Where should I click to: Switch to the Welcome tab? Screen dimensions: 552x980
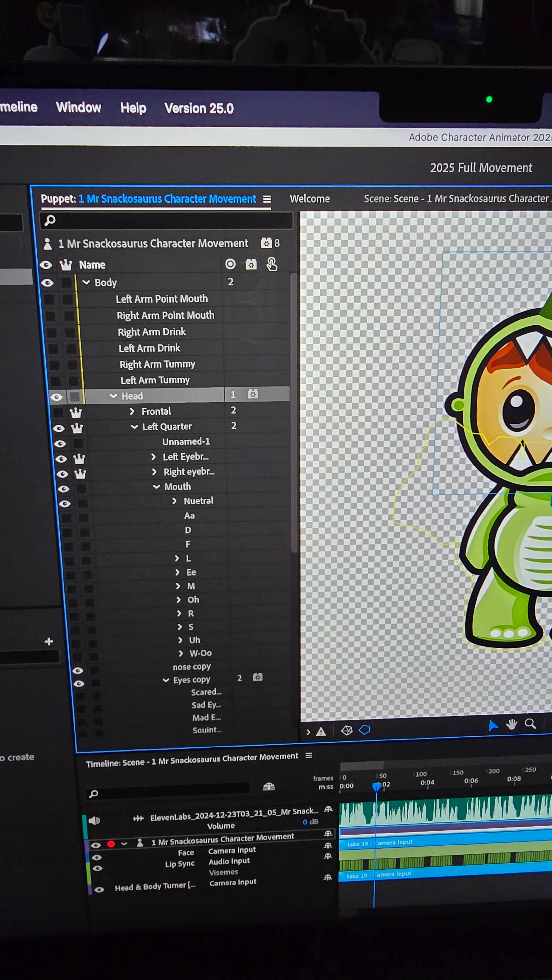pos(310,199)
